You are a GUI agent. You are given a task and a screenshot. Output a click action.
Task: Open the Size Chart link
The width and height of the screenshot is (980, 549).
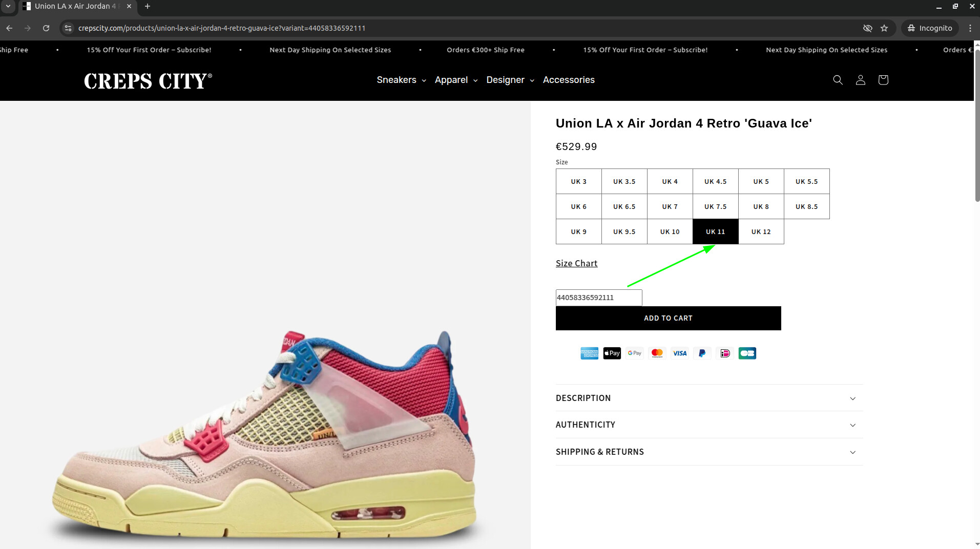tap(576, 263)
